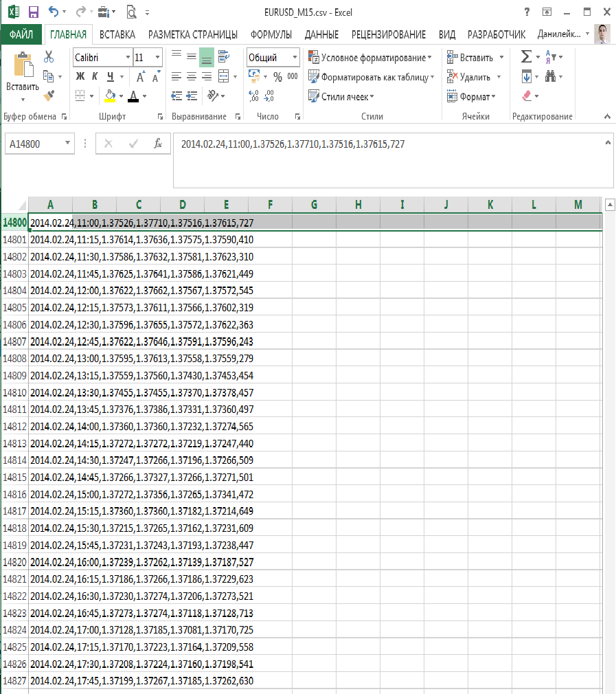Decrease indent icon
This screenshot has height=694, width=616.
176,96
